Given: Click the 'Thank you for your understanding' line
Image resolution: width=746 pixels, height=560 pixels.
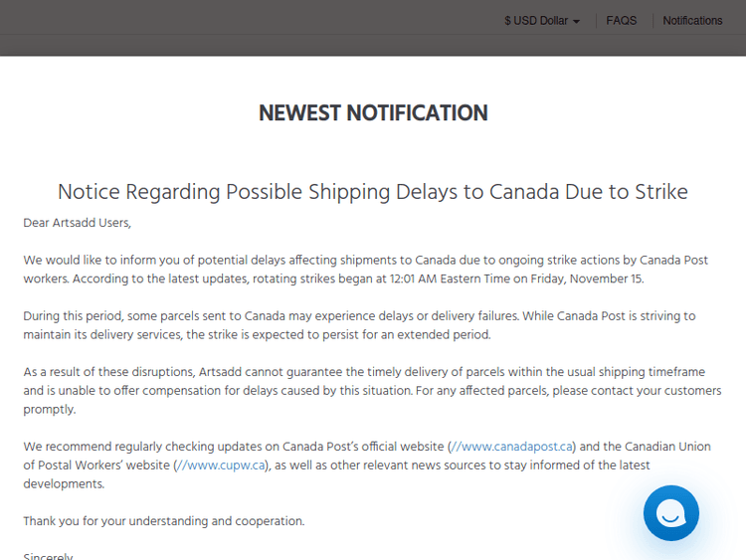Looking at the screenshot, I should point(164,520).
